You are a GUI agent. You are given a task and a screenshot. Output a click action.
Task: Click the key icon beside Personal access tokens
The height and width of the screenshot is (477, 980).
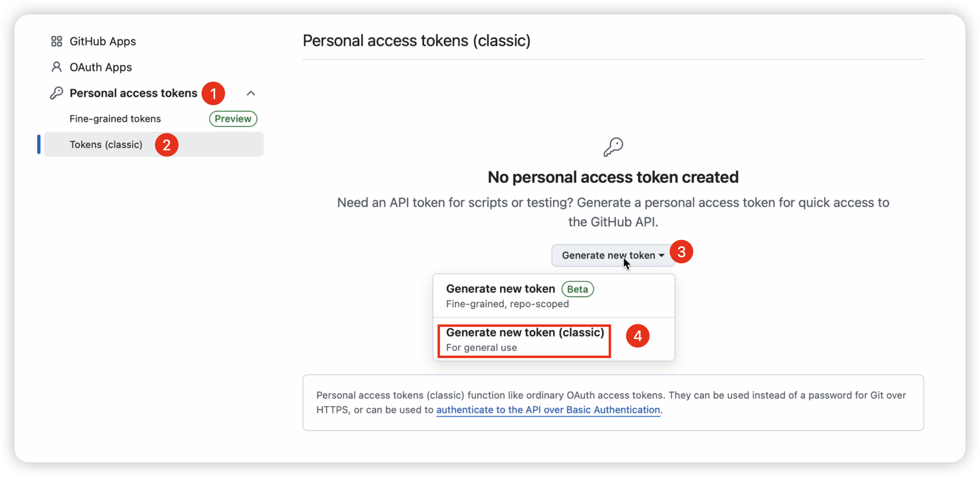(x=57, y=93)
